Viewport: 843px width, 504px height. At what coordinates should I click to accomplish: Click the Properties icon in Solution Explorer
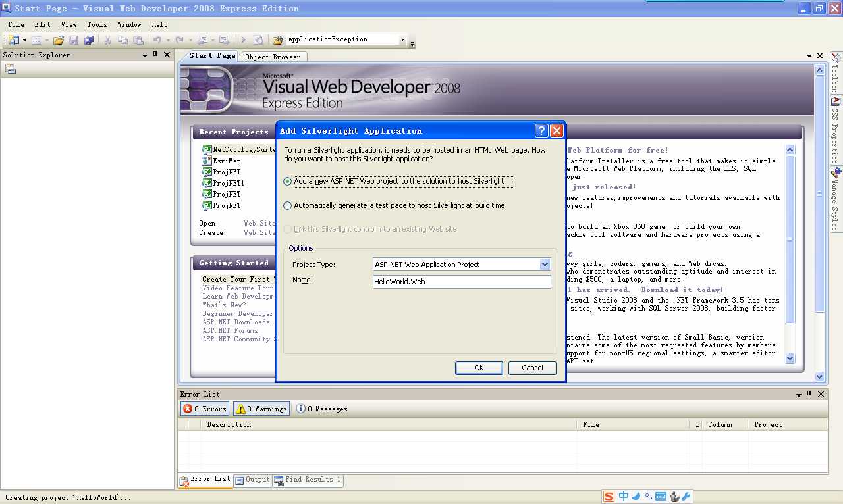pos(11,69)
